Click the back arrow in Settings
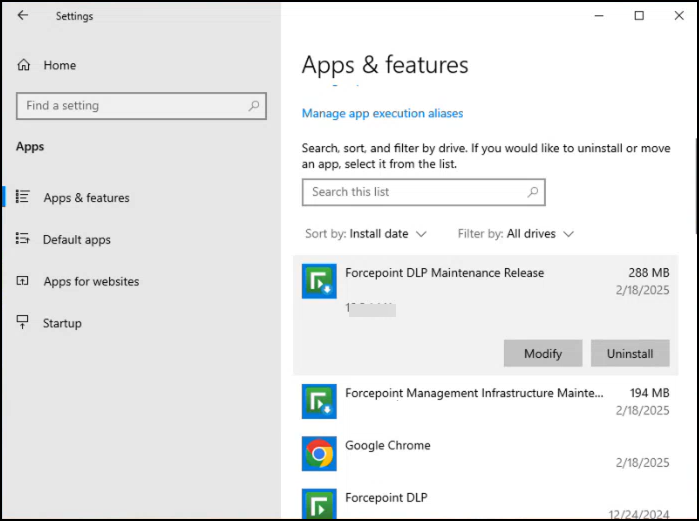 23,16
